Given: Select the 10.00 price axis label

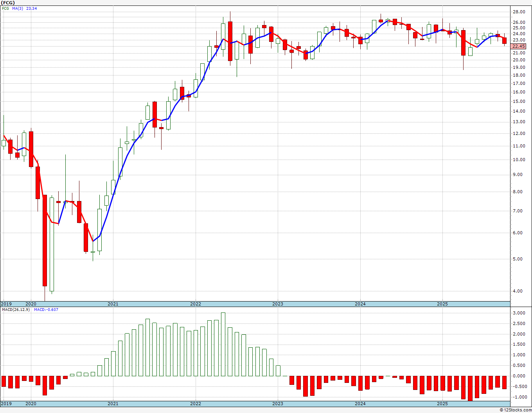Looking at the screenshot, I should click(518, 160).
